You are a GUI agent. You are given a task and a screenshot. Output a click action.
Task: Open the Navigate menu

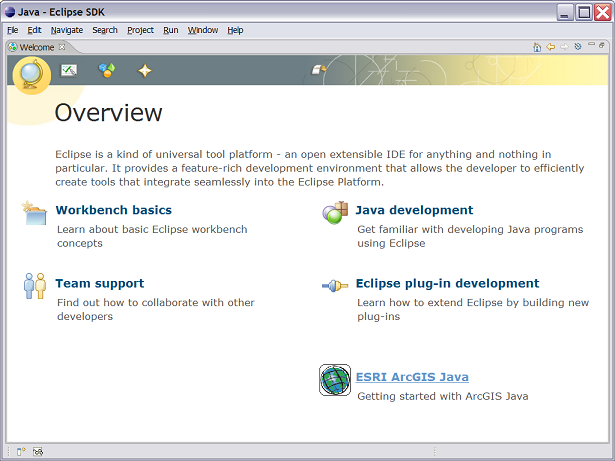[67, 30]
